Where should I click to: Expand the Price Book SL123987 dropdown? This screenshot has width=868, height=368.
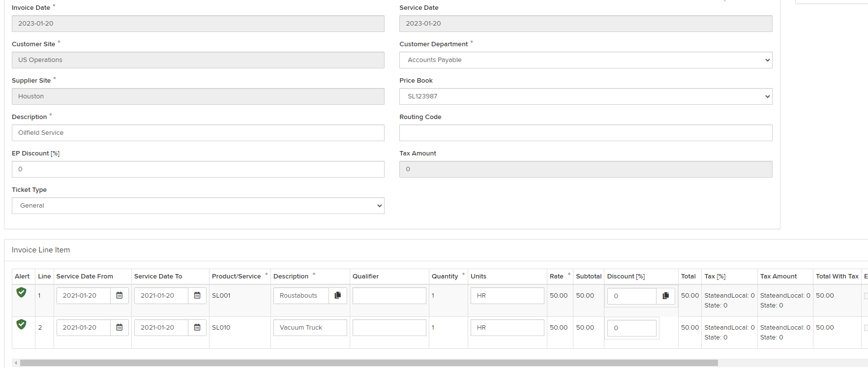(x=585, y=96)
